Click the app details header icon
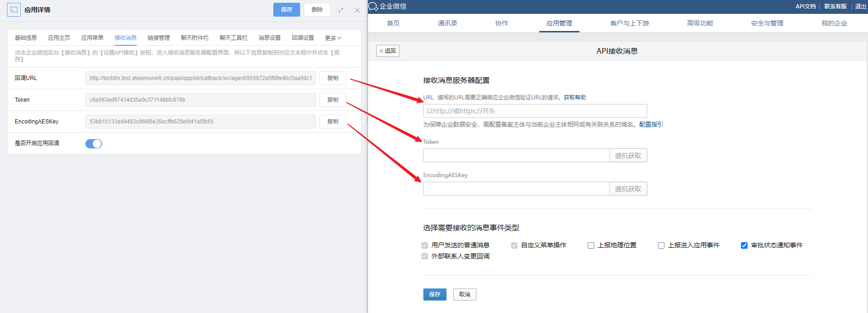The height and width of the screenshot is (313, 868). pos(14,10)
